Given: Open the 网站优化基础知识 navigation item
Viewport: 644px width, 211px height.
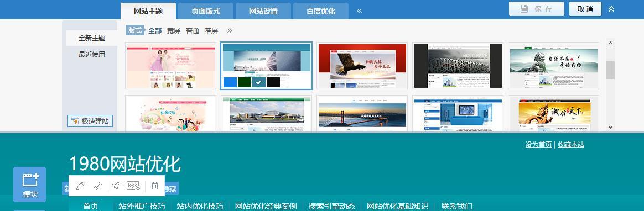Looking at the screenshot, I should coord(397,205).
